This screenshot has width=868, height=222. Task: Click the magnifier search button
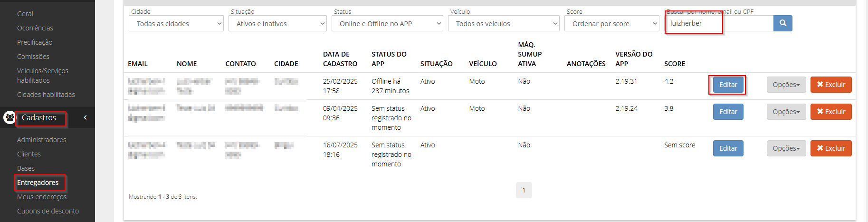[783, 23]
